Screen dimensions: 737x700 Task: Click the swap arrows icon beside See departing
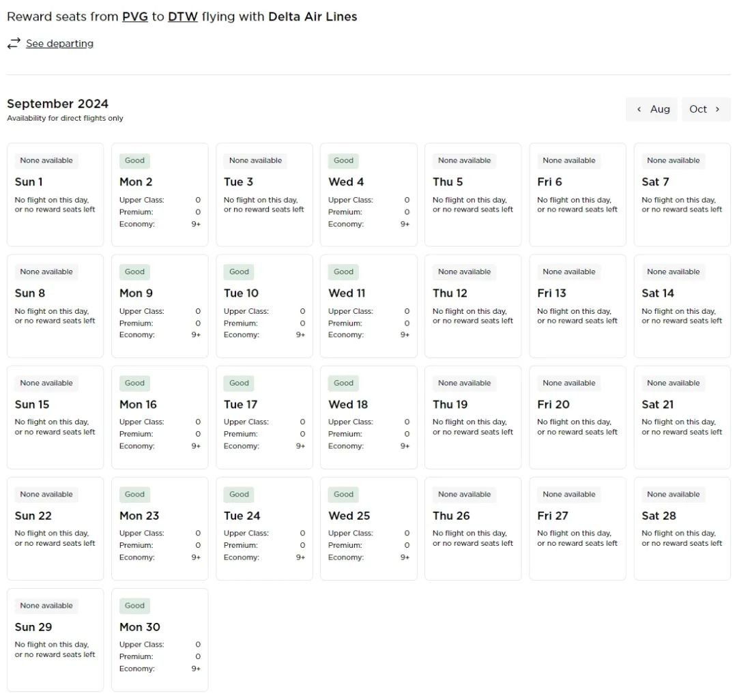(x=14, y=44)
